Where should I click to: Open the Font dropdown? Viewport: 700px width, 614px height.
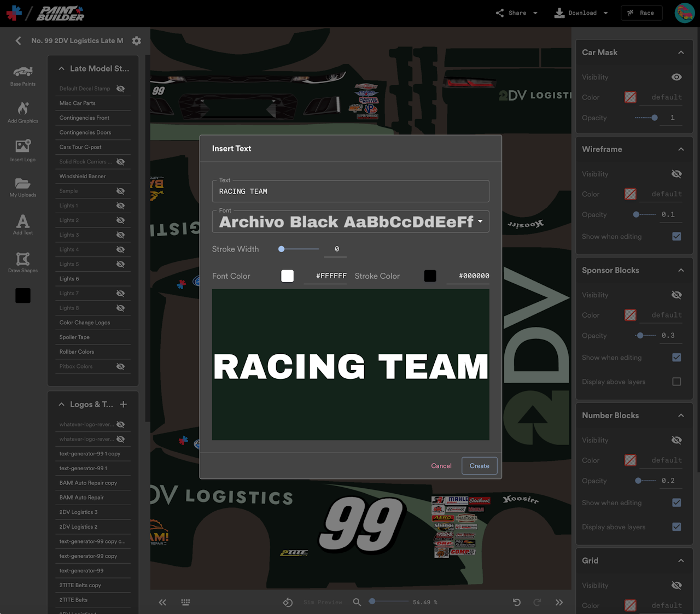tap(351, 221)
